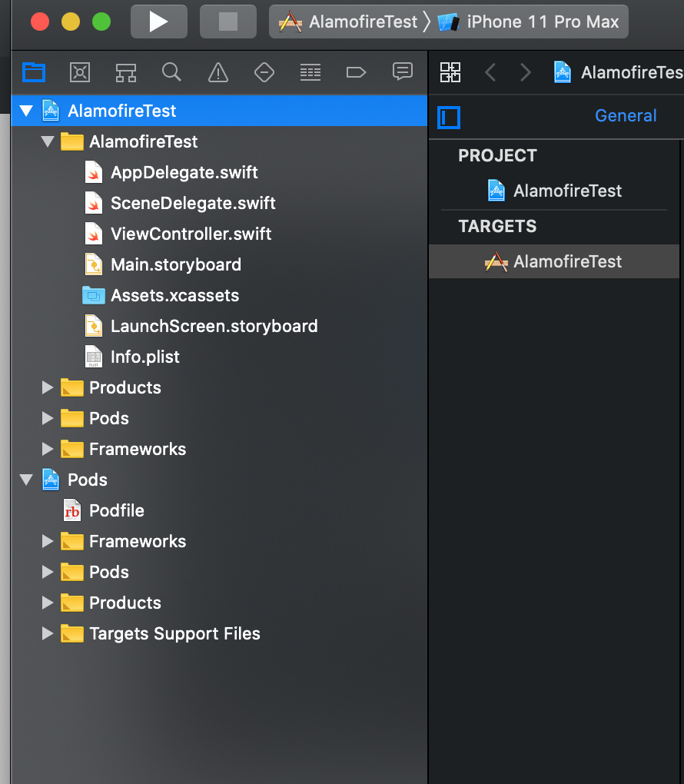Viewport: 684px width, 784px height.
Task: Stop the running task with the Stop button
Action: (x=228, y=22)
